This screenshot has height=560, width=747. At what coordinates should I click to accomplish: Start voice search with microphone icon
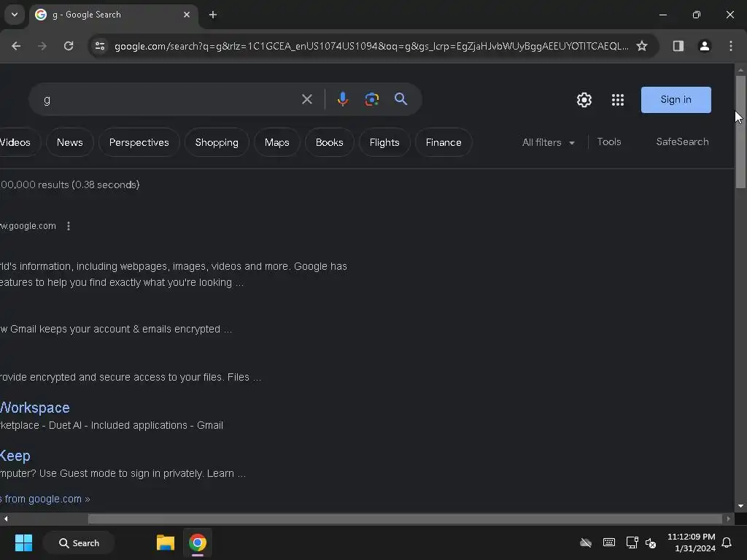(342, 99)
